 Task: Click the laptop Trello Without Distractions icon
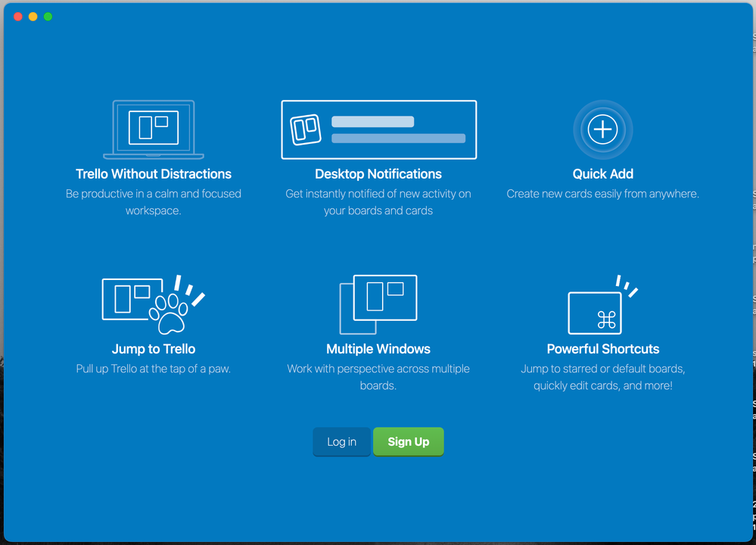coord(154,129)
